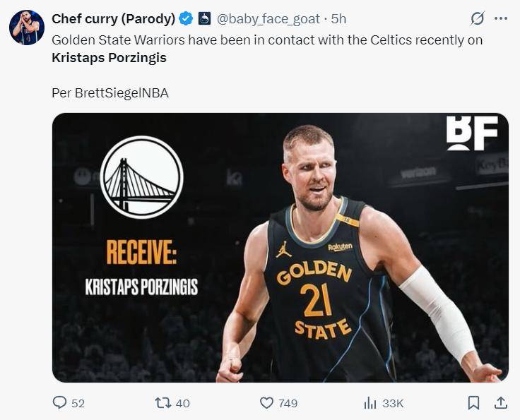The width and height of the screenshot is (520, 420).
Task: Click the Warriors bridge logo in the image
Action: coord(141,177)
